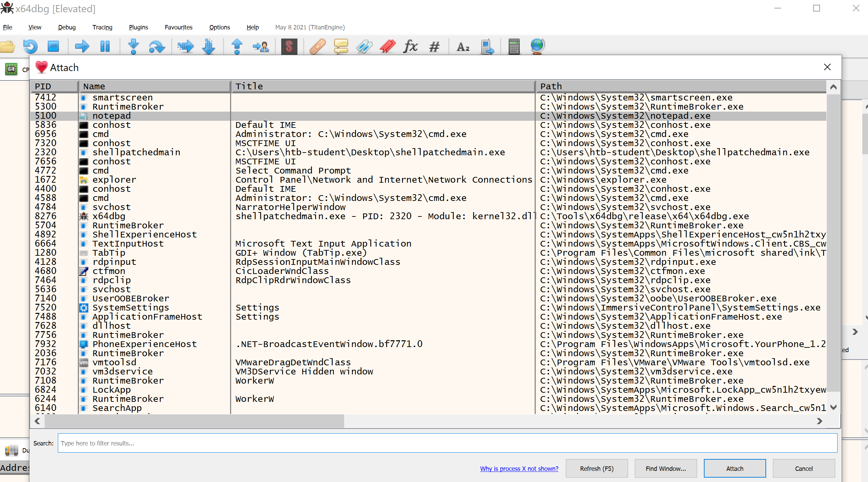Select the cmd 'Select Command Prompt' row
This screenshot has height=482, width=868.
[428, 170]
